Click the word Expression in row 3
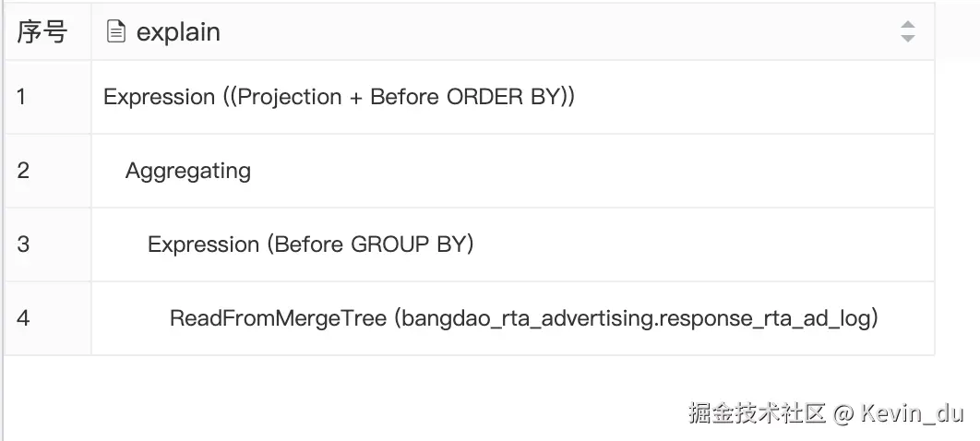Viewport: 980px width, 441px height. point(203,244)
